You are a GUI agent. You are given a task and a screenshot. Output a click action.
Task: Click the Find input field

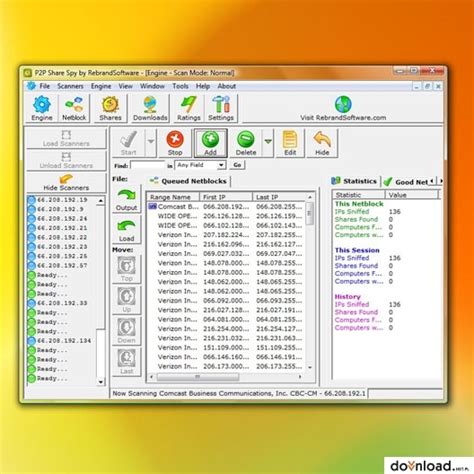click(148, 165)
